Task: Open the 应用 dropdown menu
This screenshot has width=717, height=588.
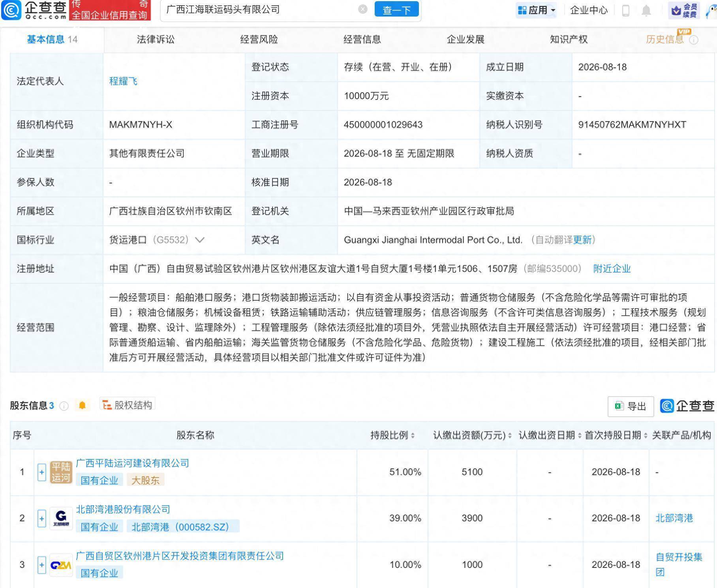Action: coord(537,10)
